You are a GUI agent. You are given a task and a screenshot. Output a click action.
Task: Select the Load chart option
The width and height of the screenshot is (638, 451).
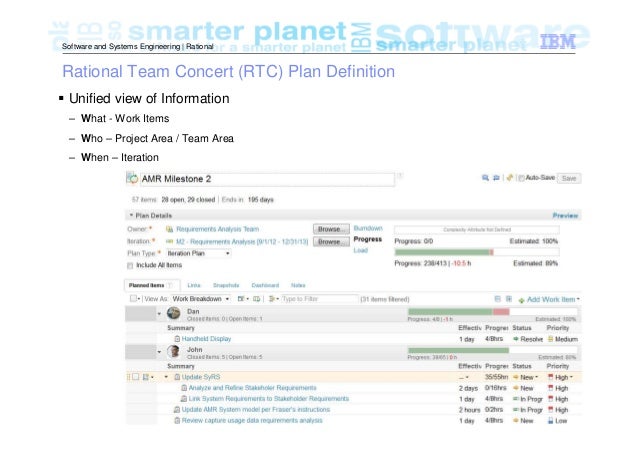[x=361, y=250]
